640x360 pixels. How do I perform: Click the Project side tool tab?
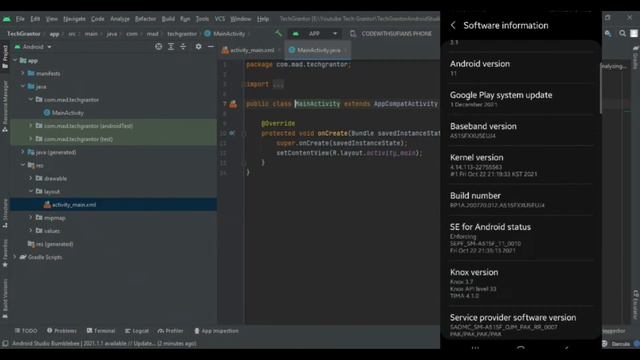tap(5, 57)
